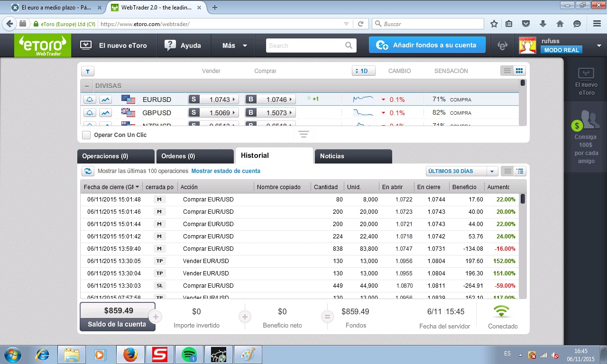Open the rufuss profile avatar
Viewport: 607px width, 364px height.
tap(528, 45)
